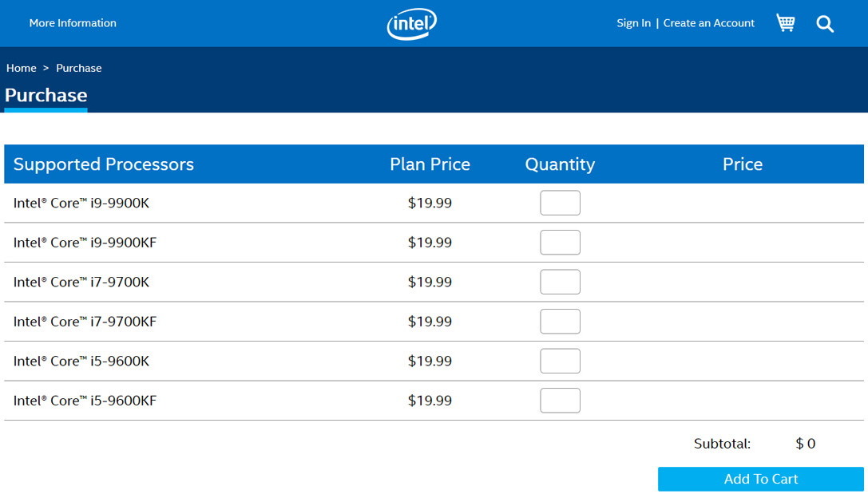Click the Purchase breadcrumb link
The image size is (868, 494).
click(x=79, y=68)
